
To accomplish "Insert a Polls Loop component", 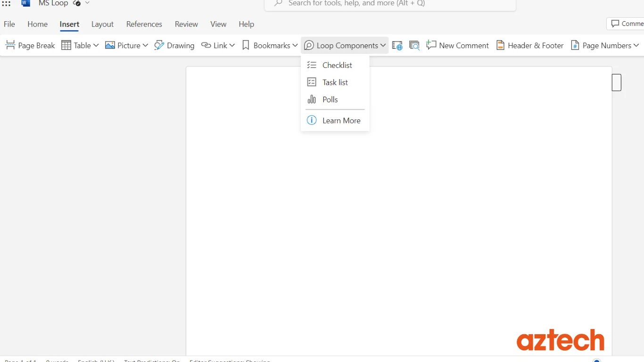I will coord(330,99).
